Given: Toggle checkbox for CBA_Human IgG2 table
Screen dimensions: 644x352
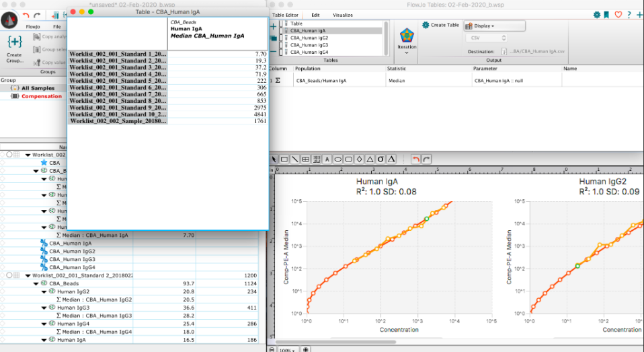Looking at the screenshot, I should [282, 38].
